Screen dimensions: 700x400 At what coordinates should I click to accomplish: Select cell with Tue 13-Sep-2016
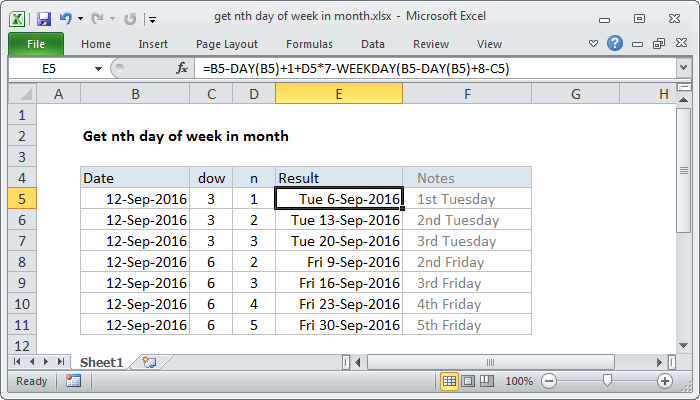point(339,220)
